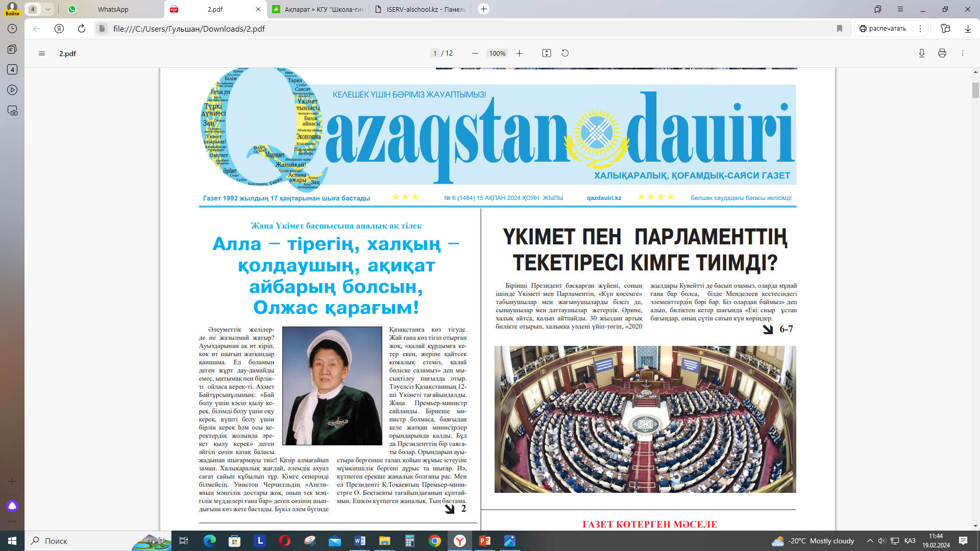Viewport: 980px width, 551px height.
Task: Open the profile login icon
Action: 12,9
